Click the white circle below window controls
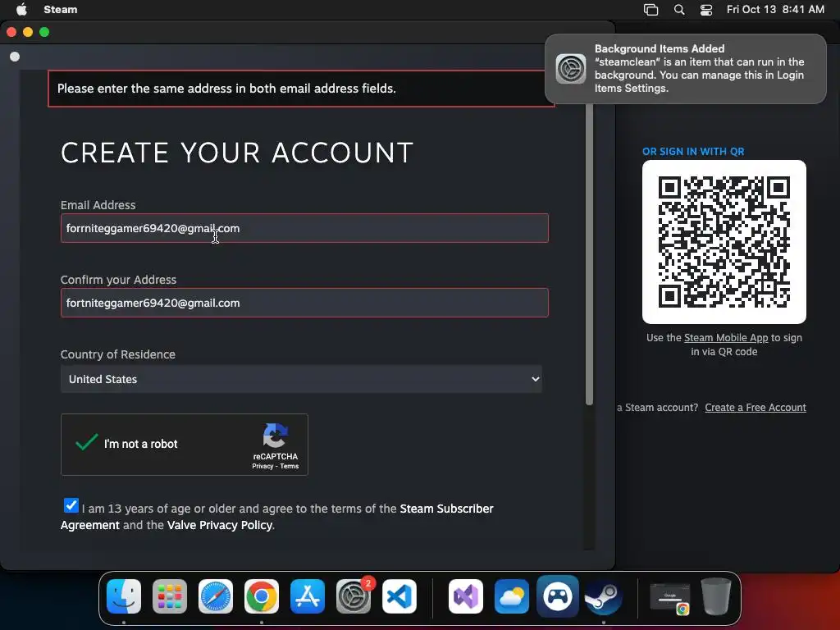840x630 pixels. click(15, 57)
